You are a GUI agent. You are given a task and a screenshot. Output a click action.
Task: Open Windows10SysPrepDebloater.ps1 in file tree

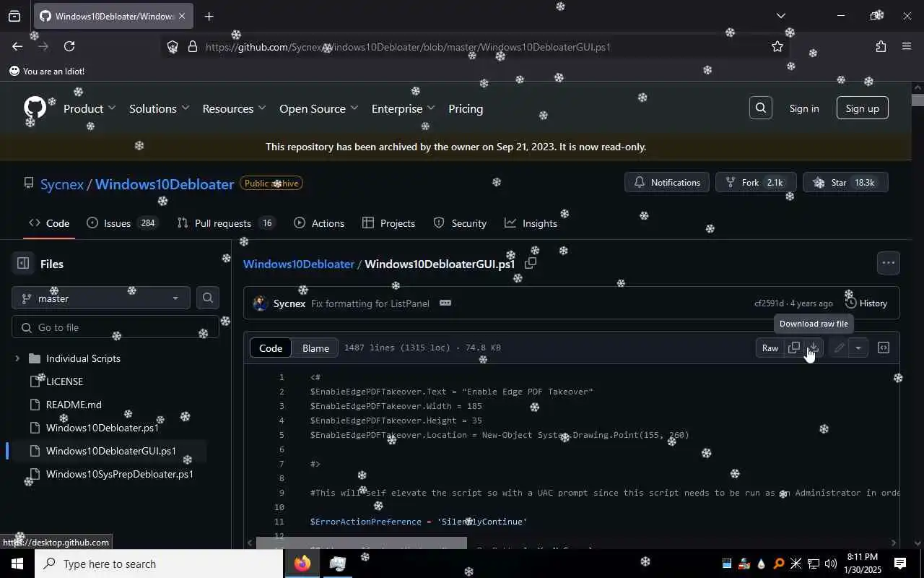[x=120, y=474]
